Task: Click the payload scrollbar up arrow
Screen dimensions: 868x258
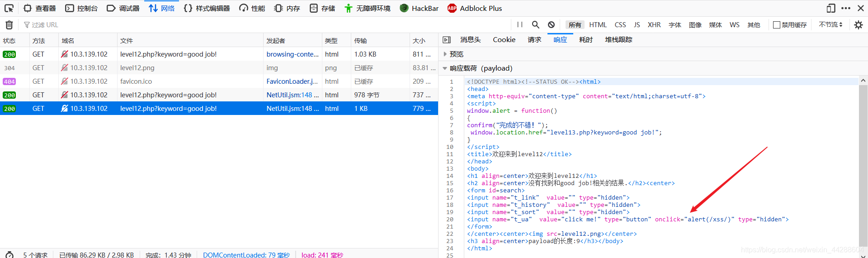Action: pyautogui.click(x=863, y=80)
